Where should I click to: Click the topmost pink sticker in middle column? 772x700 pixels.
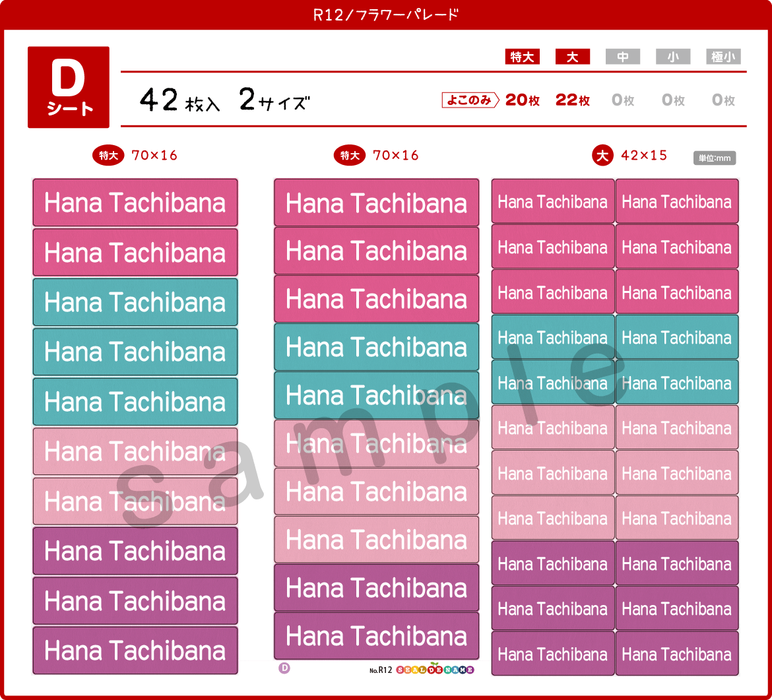point(377,203)
